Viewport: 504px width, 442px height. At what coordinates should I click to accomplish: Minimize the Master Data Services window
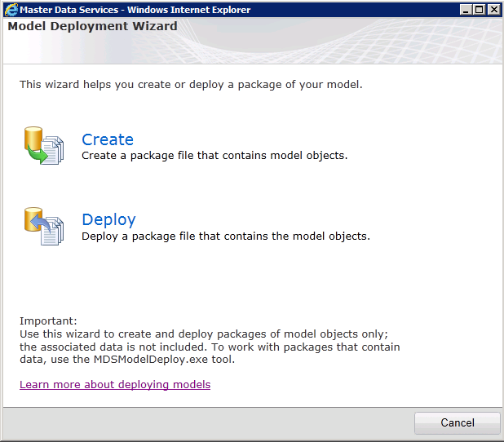pos(466,10)
